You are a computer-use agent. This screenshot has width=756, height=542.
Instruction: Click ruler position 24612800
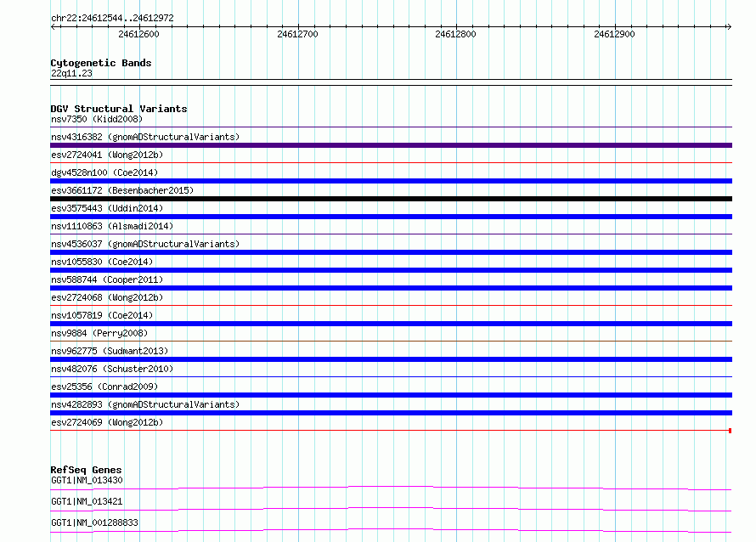pos(455,34)
